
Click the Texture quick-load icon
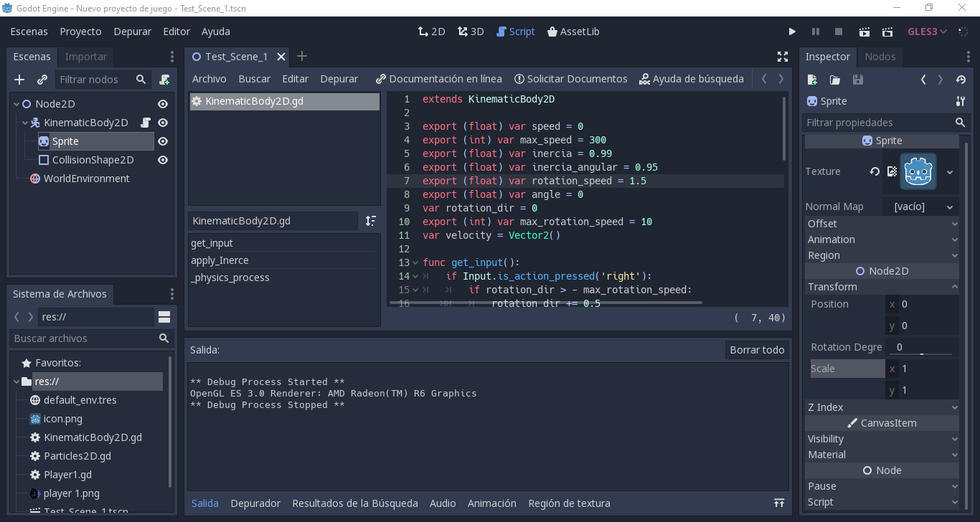click(892, 171)
